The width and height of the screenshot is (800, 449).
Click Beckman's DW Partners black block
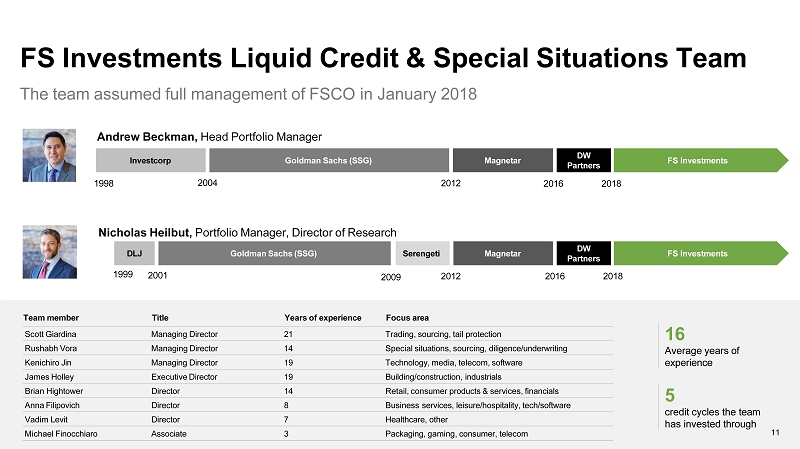click(x=583, y=160)
